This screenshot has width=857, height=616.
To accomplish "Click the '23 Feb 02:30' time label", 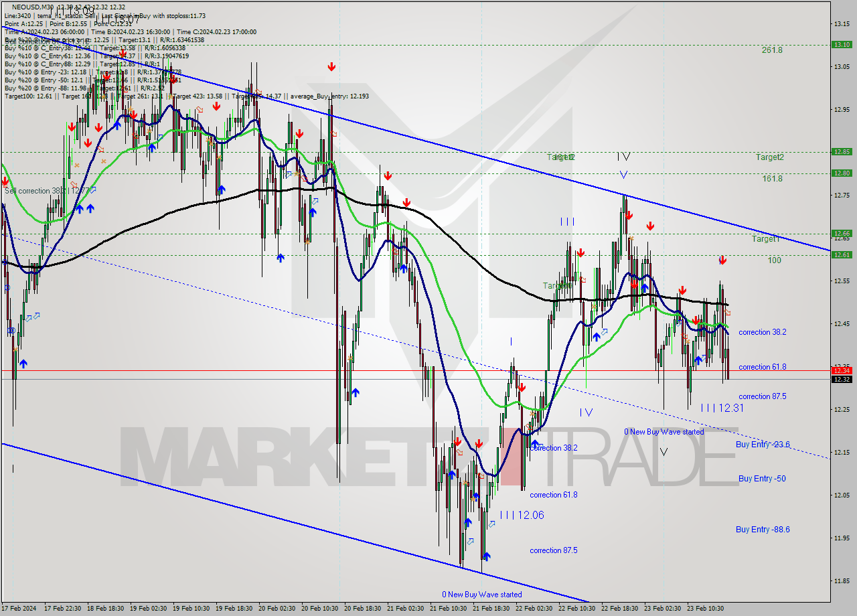I will tap(663, 609).
